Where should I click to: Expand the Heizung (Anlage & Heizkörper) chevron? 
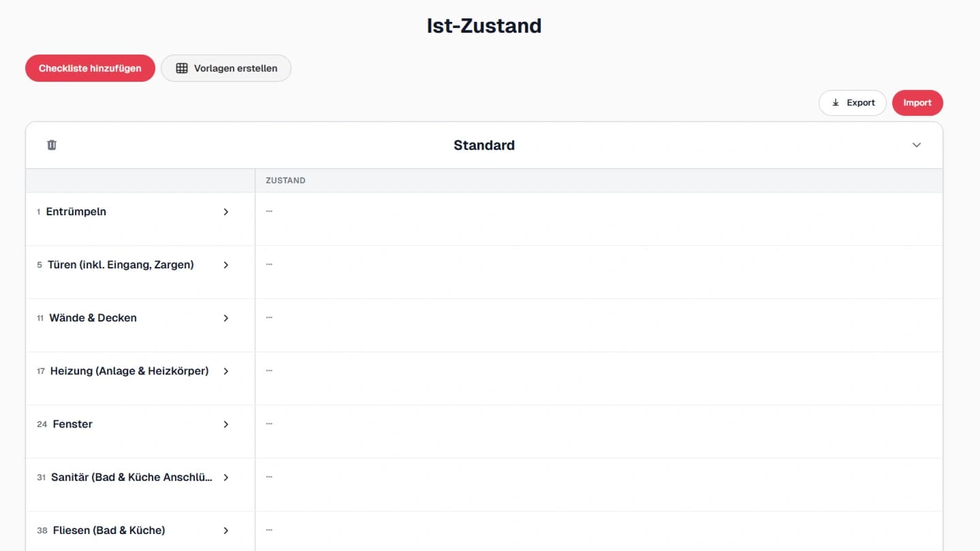[226, 371]
